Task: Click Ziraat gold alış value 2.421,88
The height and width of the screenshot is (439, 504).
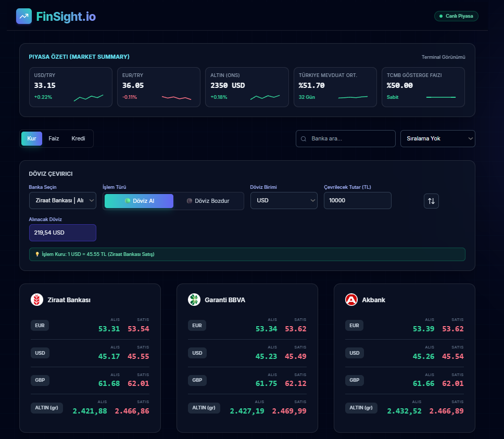Action: coord(90,411)
